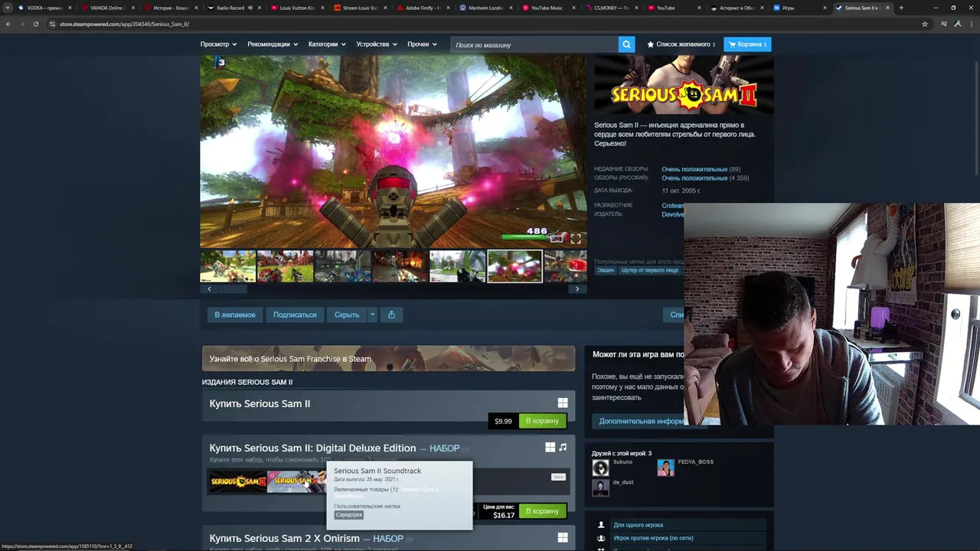Click the Саундтрек tag in tooltip
The image size is (980, 551).
pos(348,515)
